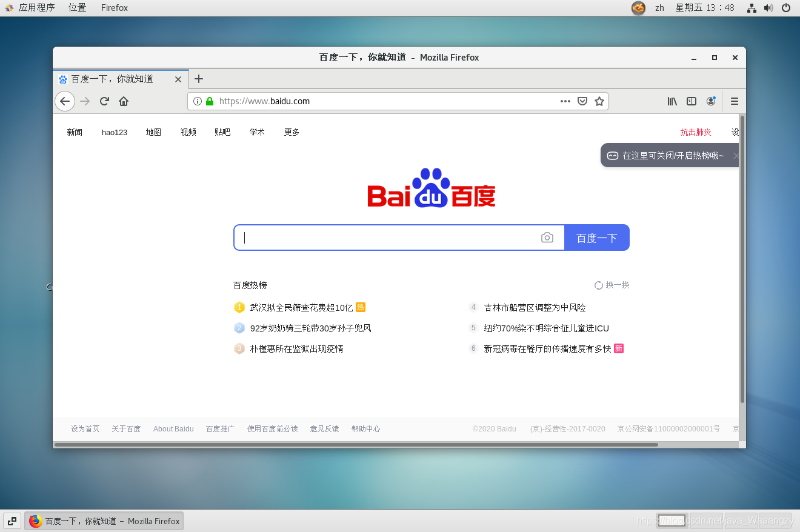Bookmark this page with the star
This screenshot has width=800, height=532.
pos(599,101)
